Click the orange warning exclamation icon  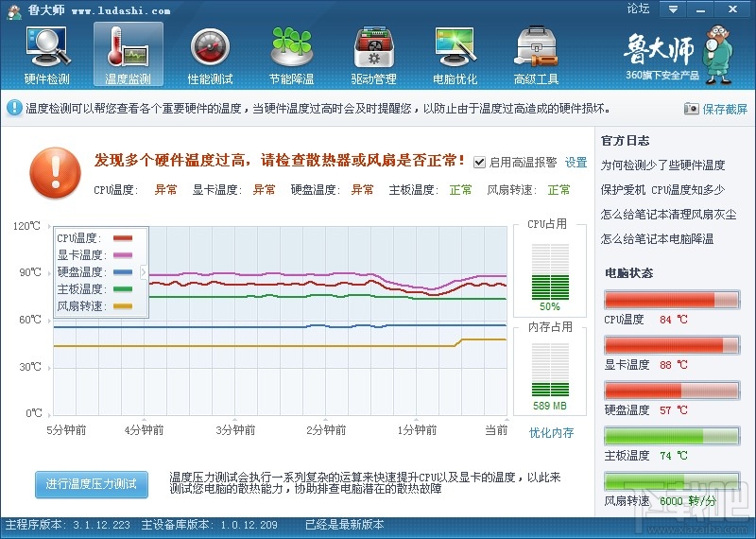[x=55, y=173]
